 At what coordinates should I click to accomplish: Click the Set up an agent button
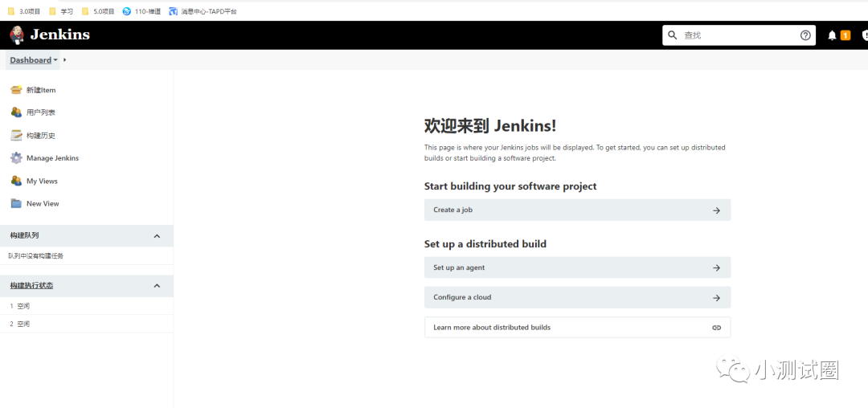pos(577,267)
